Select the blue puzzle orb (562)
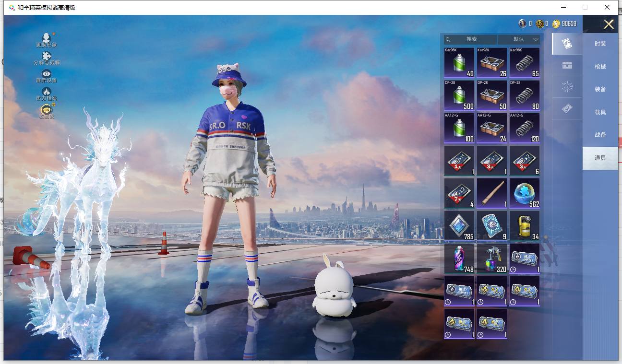The image size is (622, 364). (x=525, y=193)
